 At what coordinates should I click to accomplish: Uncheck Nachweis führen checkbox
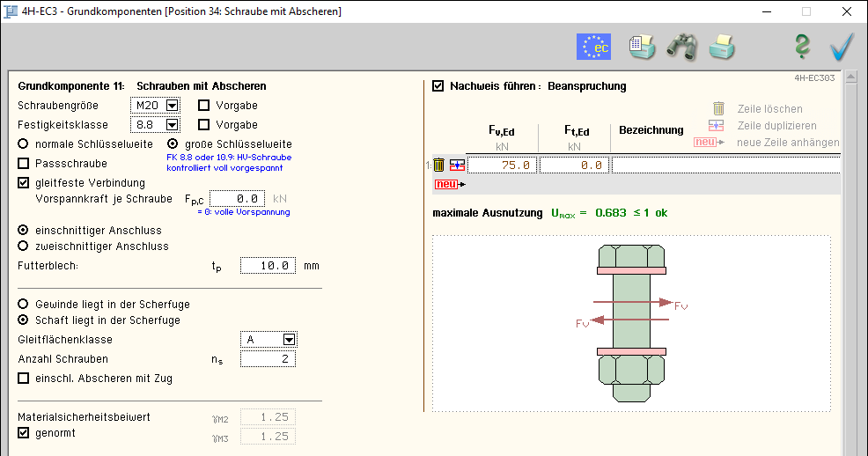[438, 86]
